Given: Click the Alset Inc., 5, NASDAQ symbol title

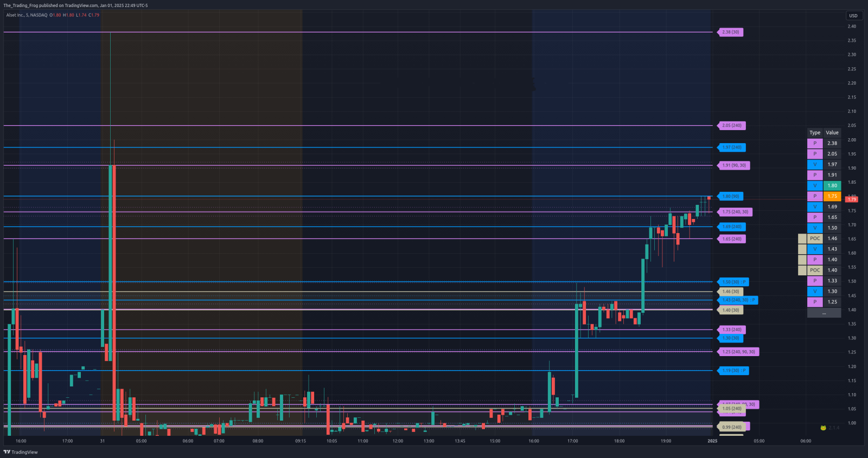Looking at the screenshot, I should point(27,15).
